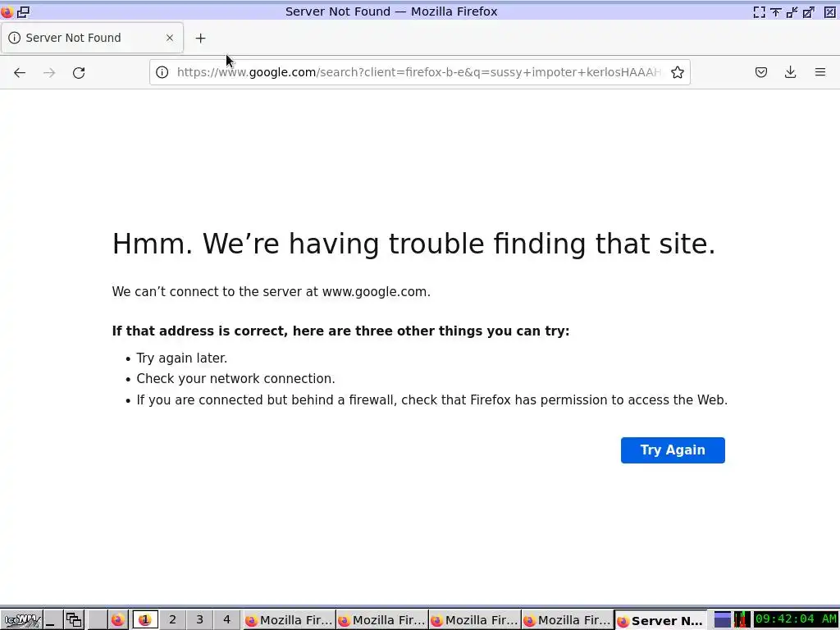Open the Downloads panel
The image size is (840, 630).
click(x=790, y=72)
